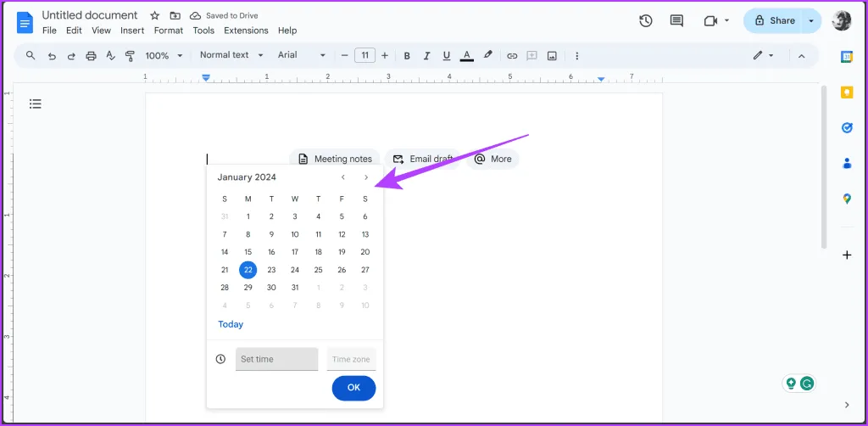Open the Normal text style dropdown
The height and width of the screenshot is (426, 868).
pyautogui.click(x=230, y=55)
